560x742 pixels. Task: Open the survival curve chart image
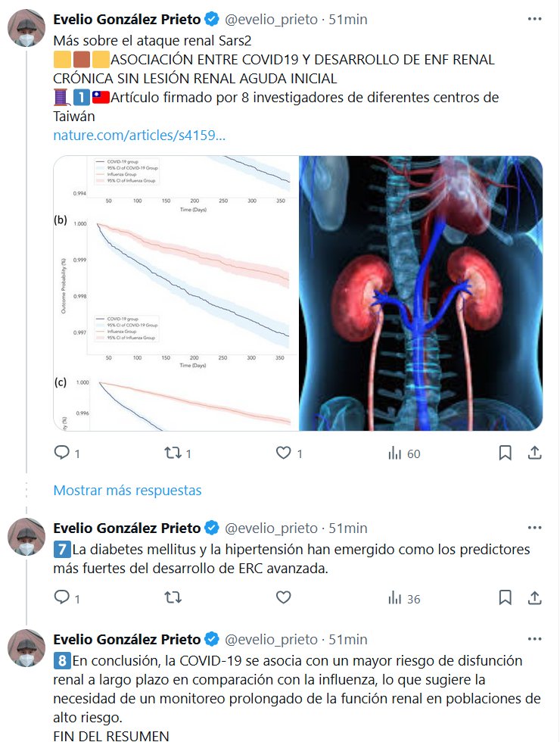point(176,293)
